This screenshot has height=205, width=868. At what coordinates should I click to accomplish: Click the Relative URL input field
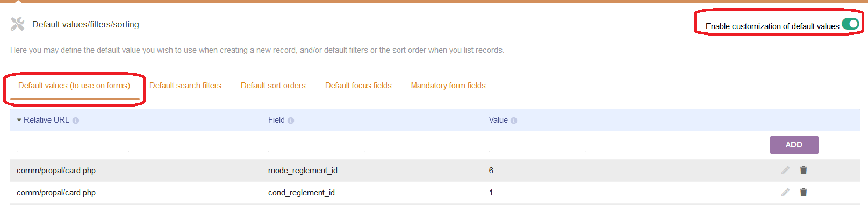(73, 145)
